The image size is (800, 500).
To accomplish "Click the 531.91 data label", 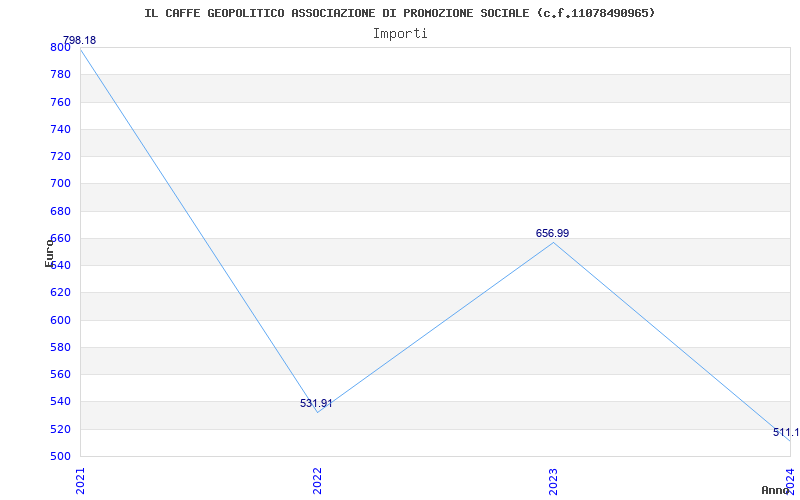I will coord(316,404).
